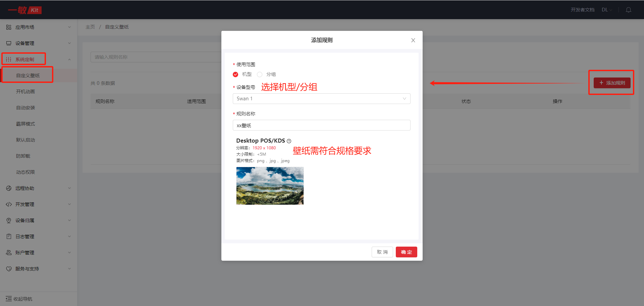
Task: Select the 分组 radio option
Action: [x=260, y=74]
